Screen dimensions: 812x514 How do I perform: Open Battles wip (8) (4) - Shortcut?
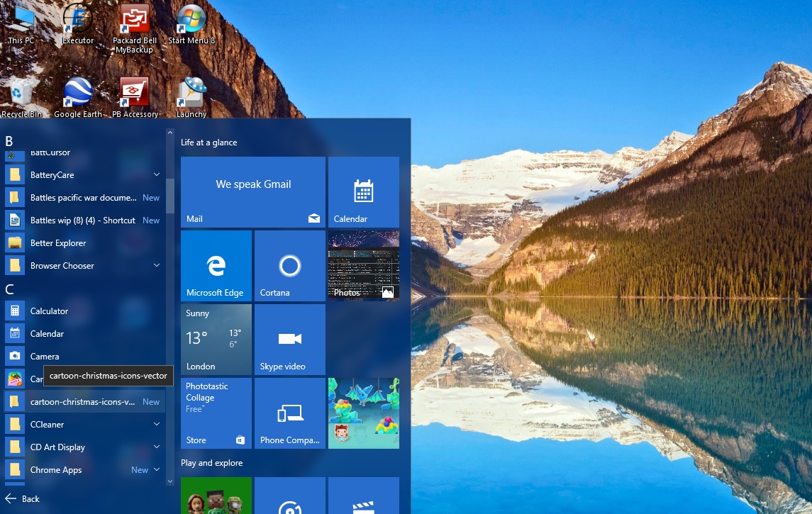(85, 220)
